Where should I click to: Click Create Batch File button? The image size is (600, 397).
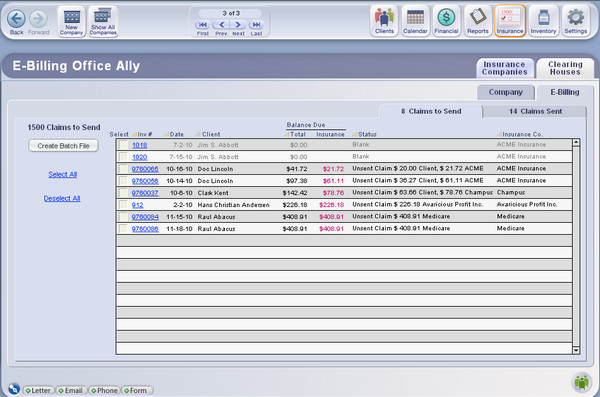(x=64, y=146)
